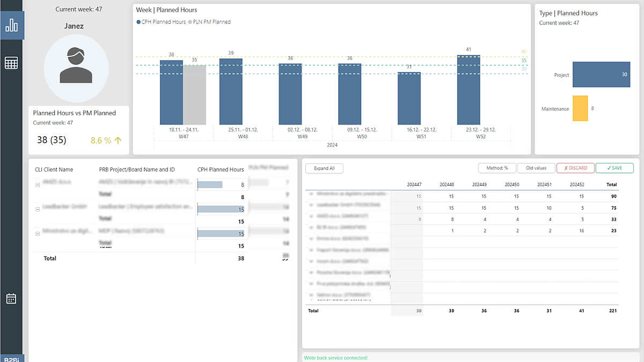Click the Type | Planned Hours chart title
644x362 pixels.
click(x=568, y=13)
